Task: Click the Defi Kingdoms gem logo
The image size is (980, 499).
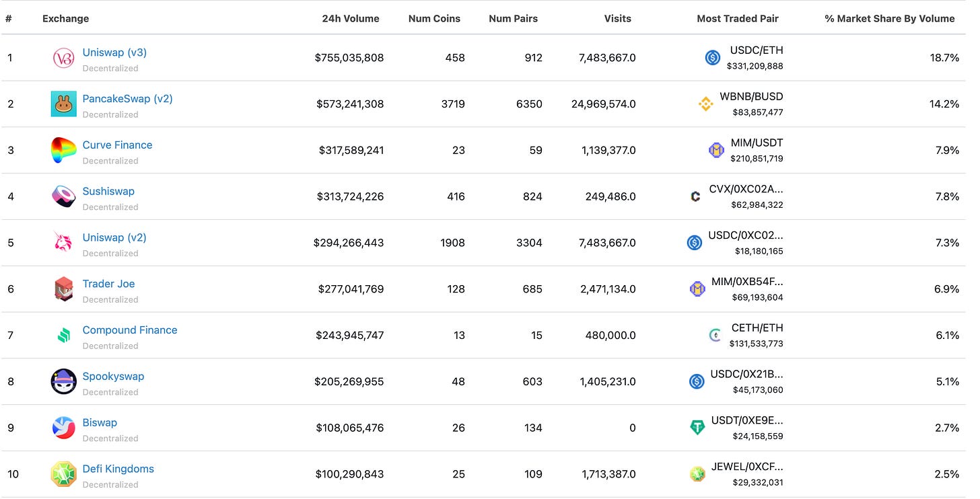Action: click(63, 474)
